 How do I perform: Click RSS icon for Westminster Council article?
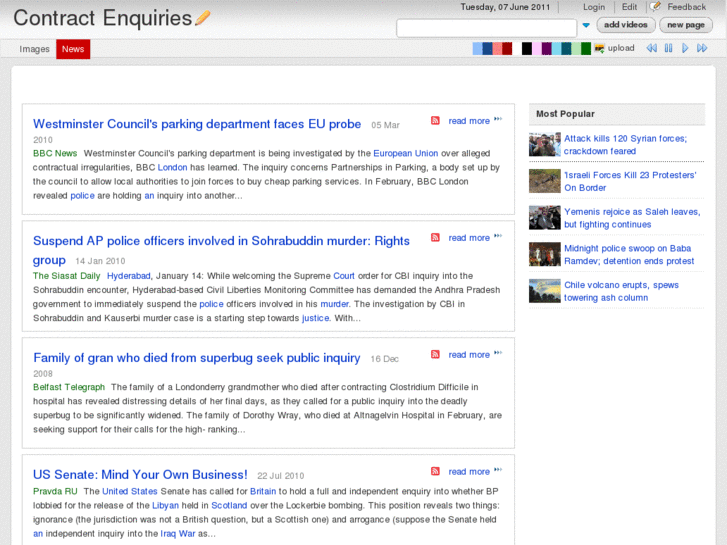click(x=435, y=121)
